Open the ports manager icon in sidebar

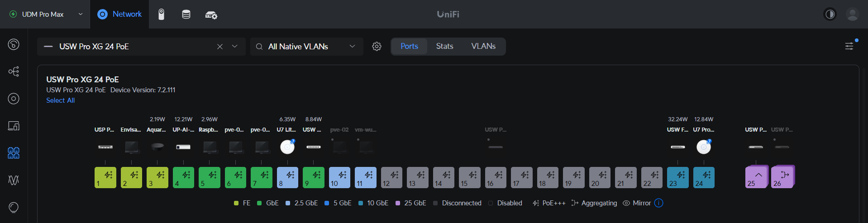tap(14, 153)
